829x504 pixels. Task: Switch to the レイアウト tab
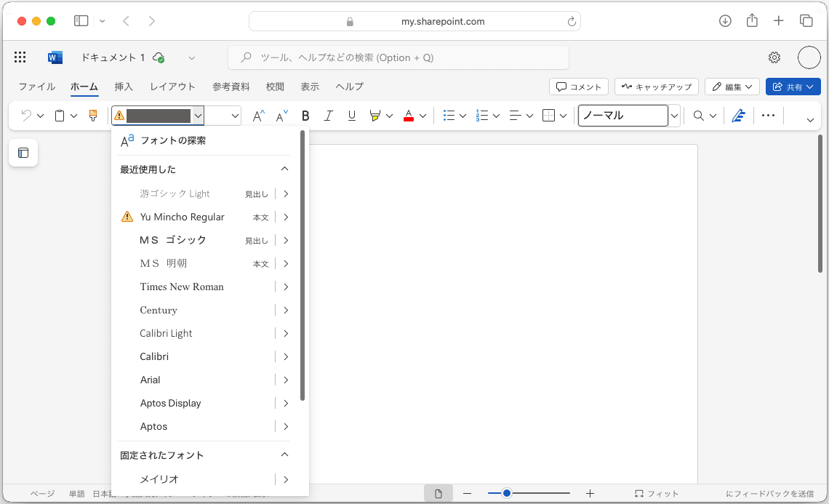173,87
